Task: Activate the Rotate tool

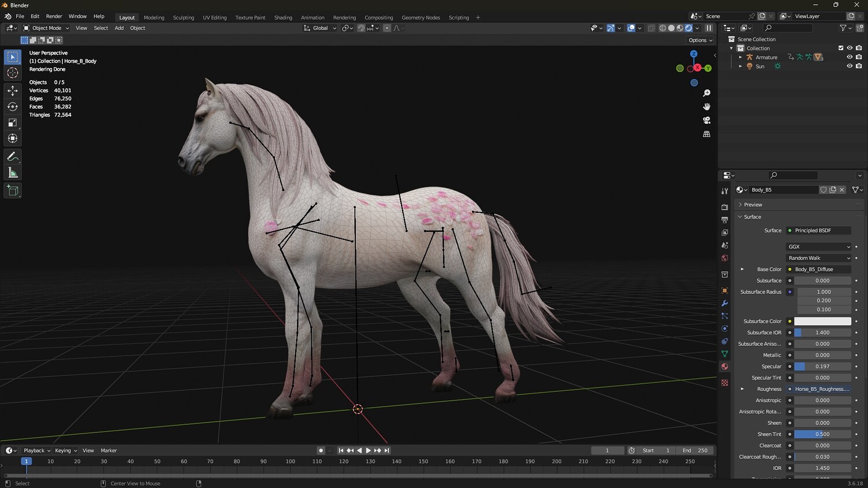Action: pyautogui.click(x=13, y=106)
